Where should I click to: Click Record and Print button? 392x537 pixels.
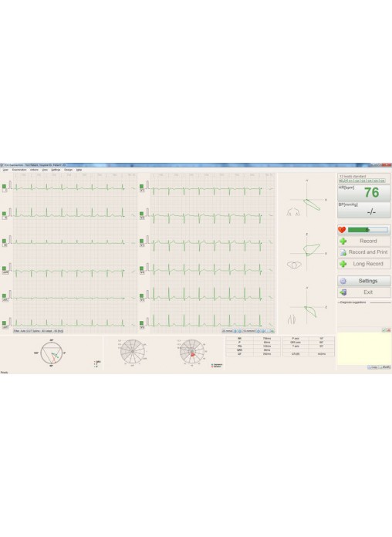(364, 252)
